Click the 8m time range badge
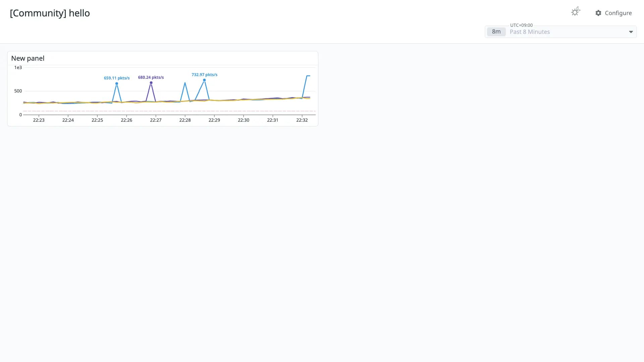This screenshot has height=362, width=644. tap(496, 32)
